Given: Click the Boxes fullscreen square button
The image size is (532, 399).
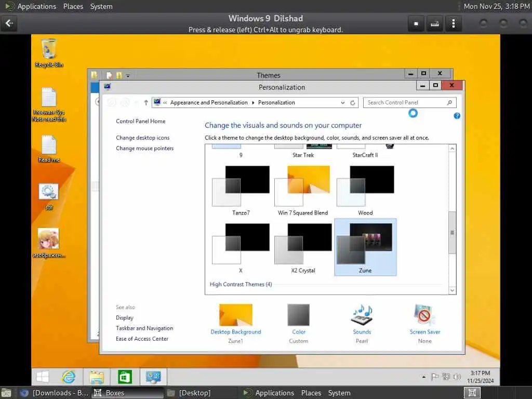Looking at the screenshot, I should (416, 23).
